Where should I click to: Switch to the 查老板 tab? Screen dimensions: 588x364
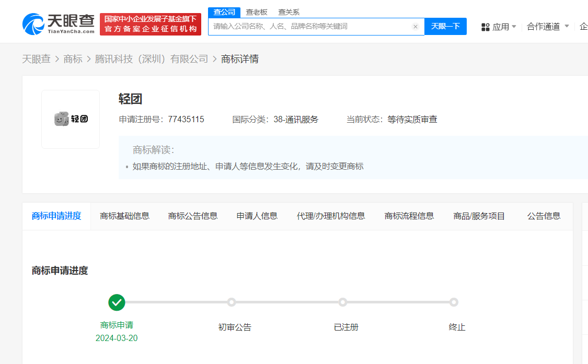[257, 11]
